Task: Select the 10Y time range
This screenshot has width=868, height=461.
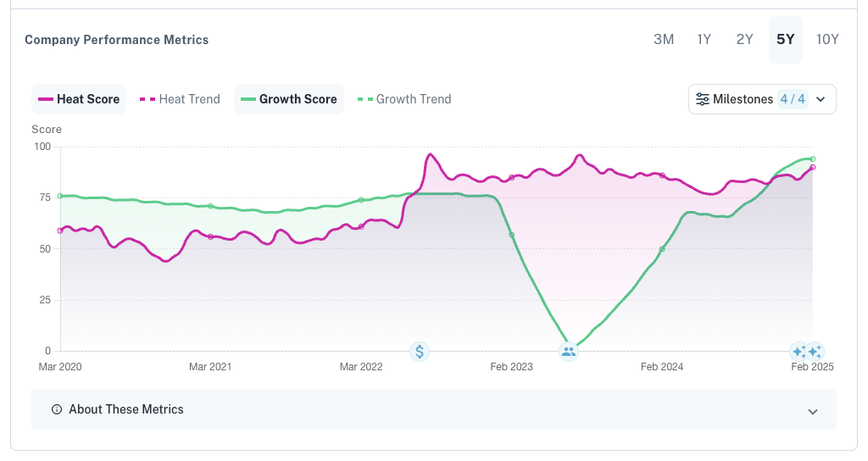Action: click(x=827, y=39)
